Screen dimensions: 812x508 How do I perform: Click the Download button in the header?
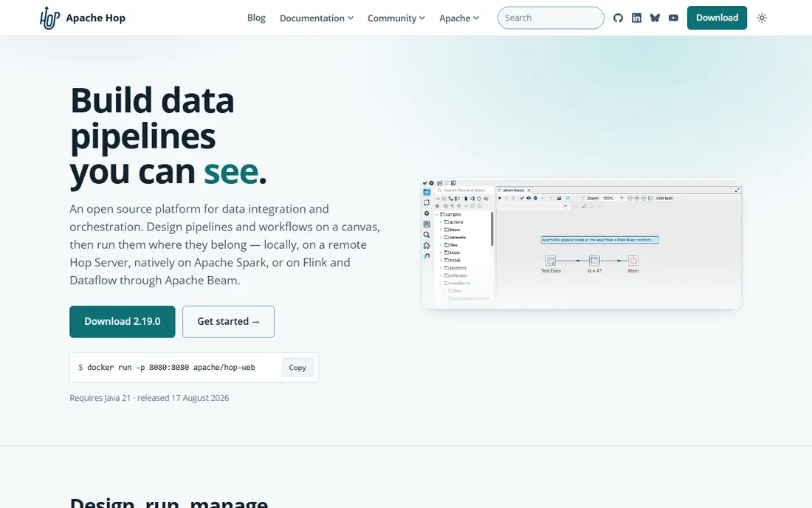pyautogui.click(x=717, y=18)
